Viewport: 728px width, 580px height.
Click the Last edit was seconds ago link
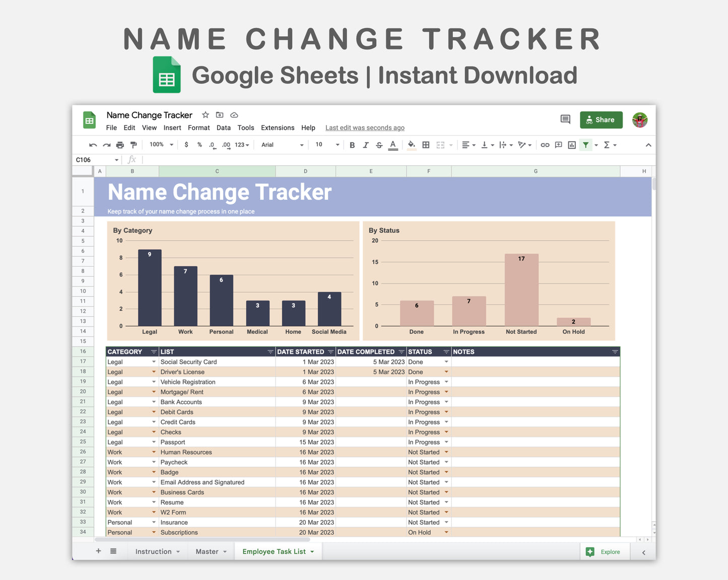364,127
